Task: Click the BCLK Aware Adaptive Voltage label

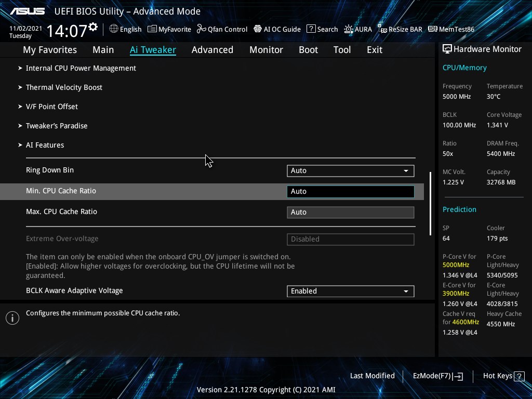Action: [x=74, y=291]
